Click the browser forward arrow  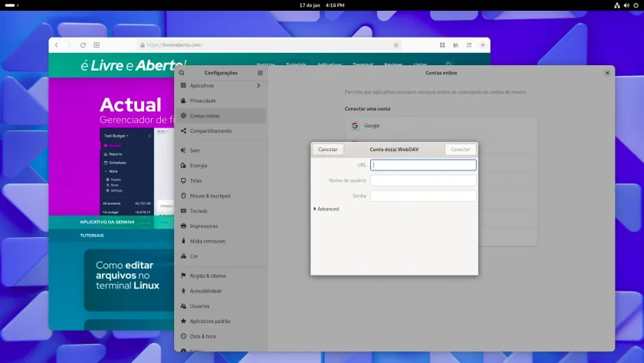coord(70,45)
